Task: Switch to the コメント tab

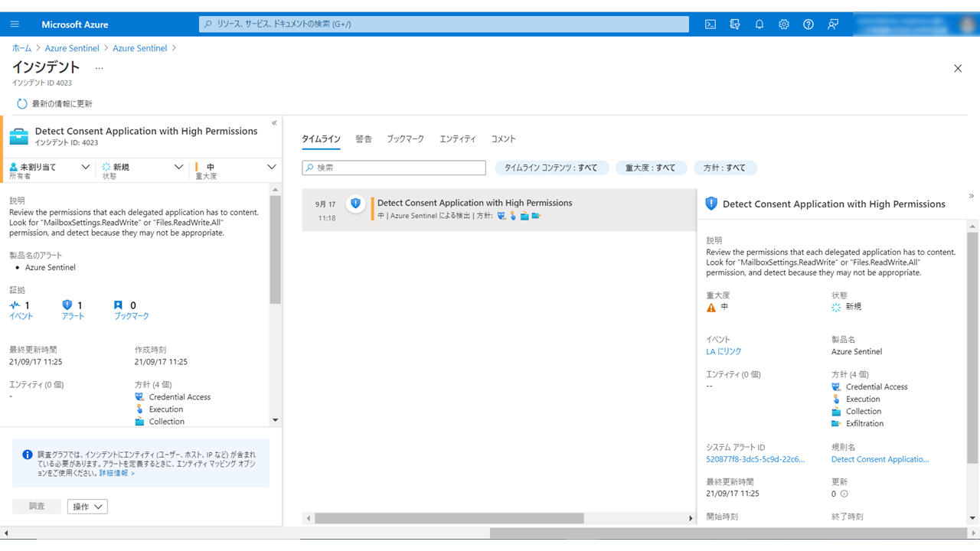Action: pyautogui.click(x=503, y=139)
